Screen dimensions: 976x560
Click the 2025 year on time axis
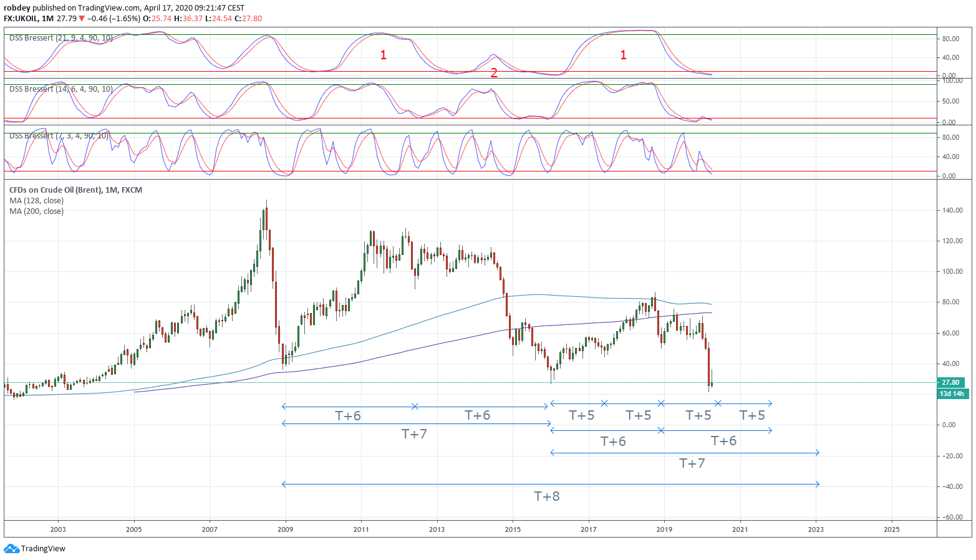coord(892,529)
